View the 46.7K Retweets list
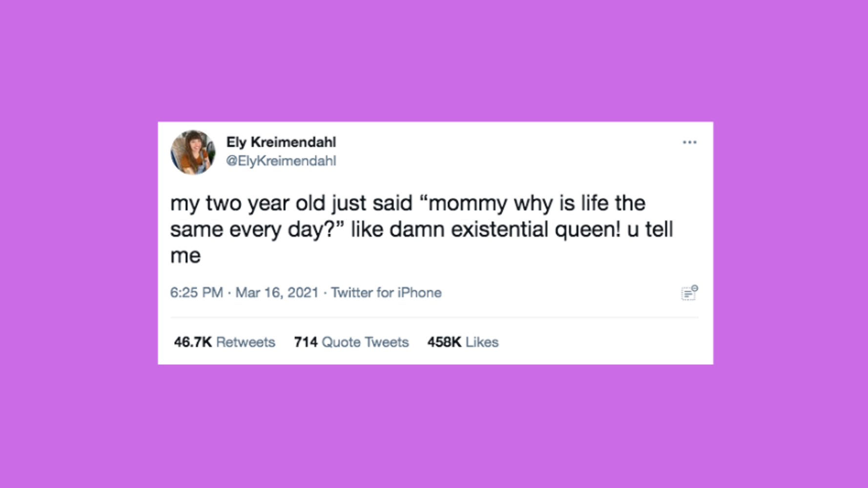 (x=225, y=342)
